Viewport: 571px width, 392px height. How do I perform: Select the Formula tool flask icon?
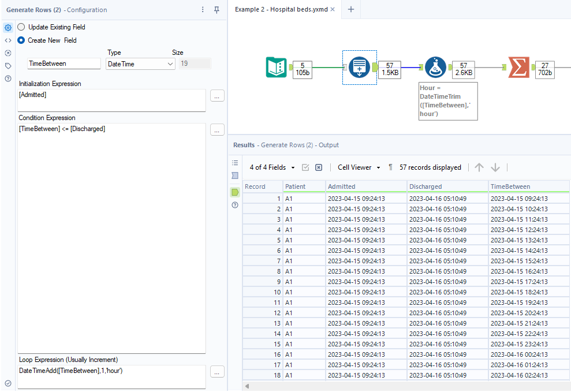(x=435, y=68)
